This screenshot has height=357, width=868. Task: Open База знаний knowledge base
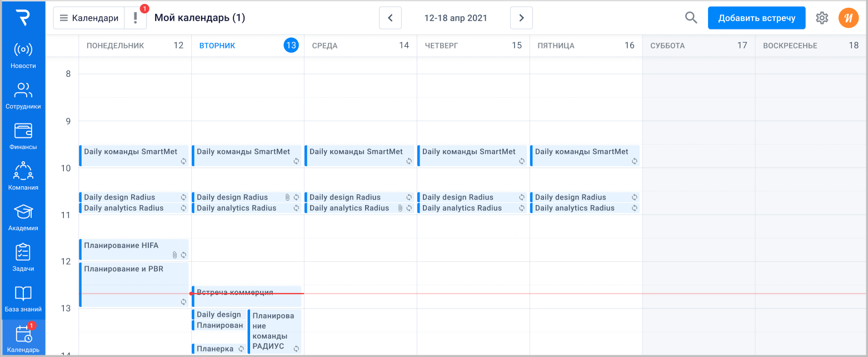pos(23,299)
